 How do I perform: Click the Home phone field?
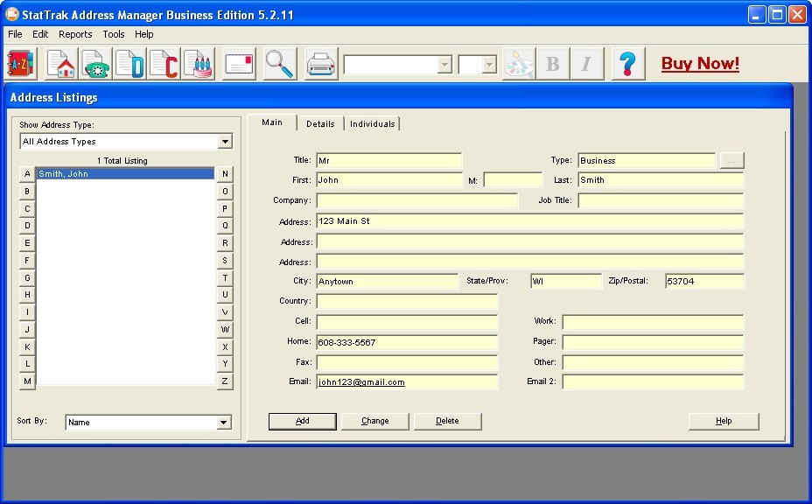pyautogui.click(x=407, y=342)
